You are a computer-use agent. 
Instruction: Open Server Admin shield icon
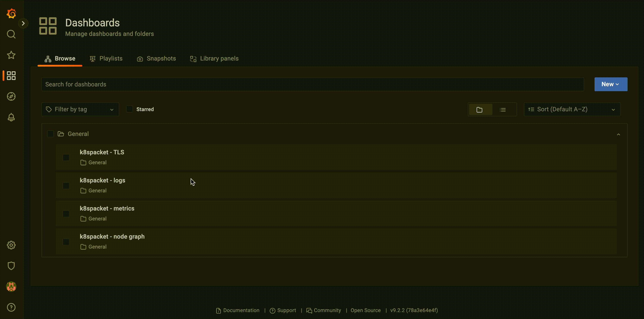tap(11, 266)
